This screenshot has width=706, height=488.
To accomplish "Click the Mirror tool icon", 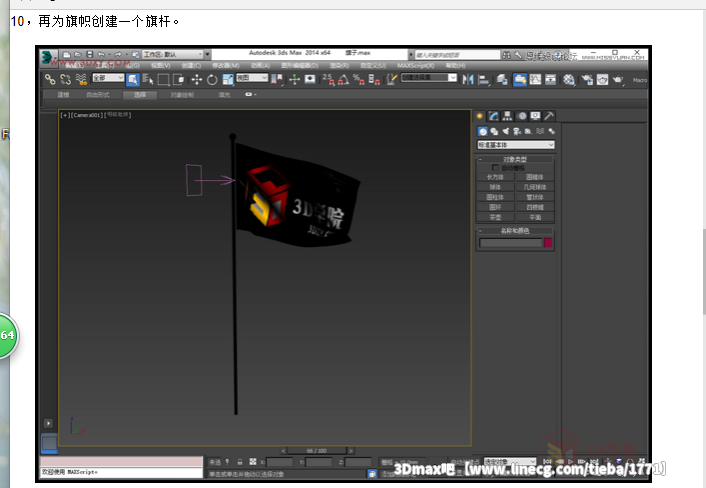I will click(x=468, y=80).
